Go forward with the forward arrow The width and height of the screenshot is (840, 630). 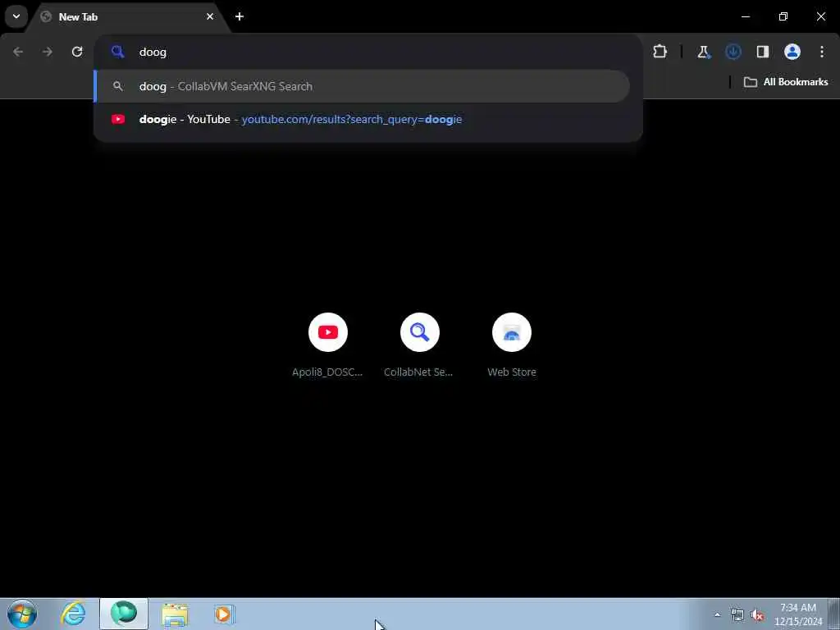[48, 52]
